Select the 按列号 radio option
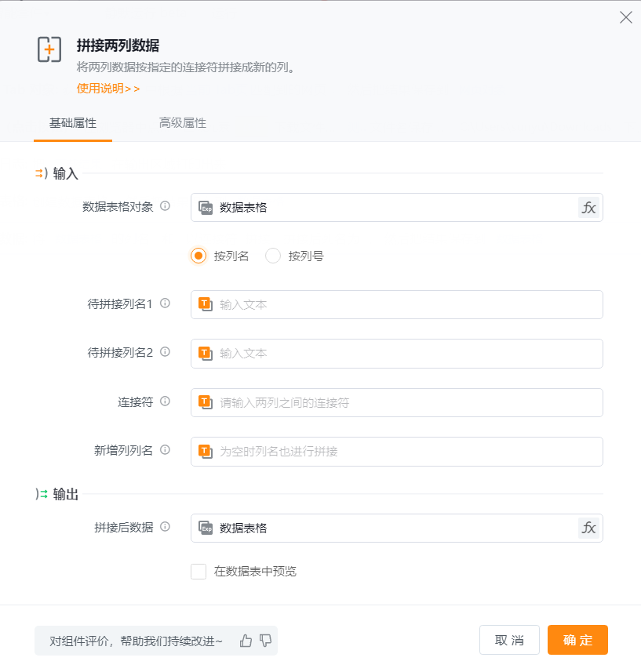The height and width of the screenshot is (672, 641). pos(273,256)
